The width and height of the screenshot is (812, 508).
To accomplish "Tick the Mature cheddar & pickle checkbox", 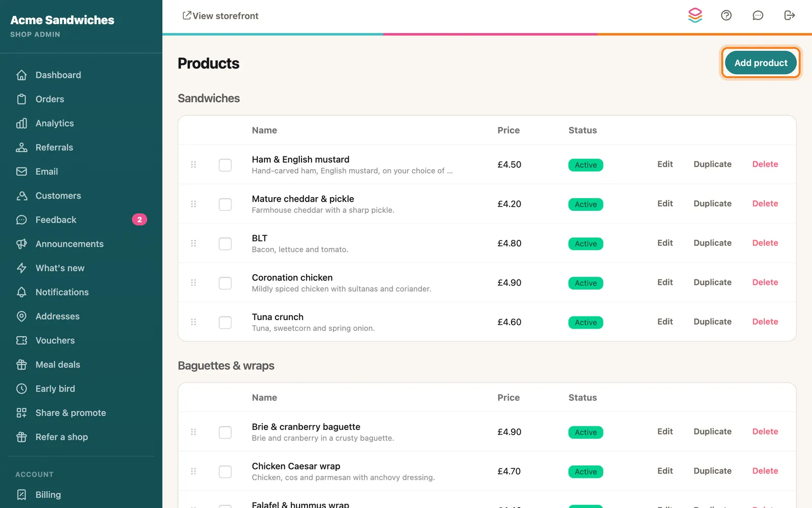I will [x=225, y=204].
